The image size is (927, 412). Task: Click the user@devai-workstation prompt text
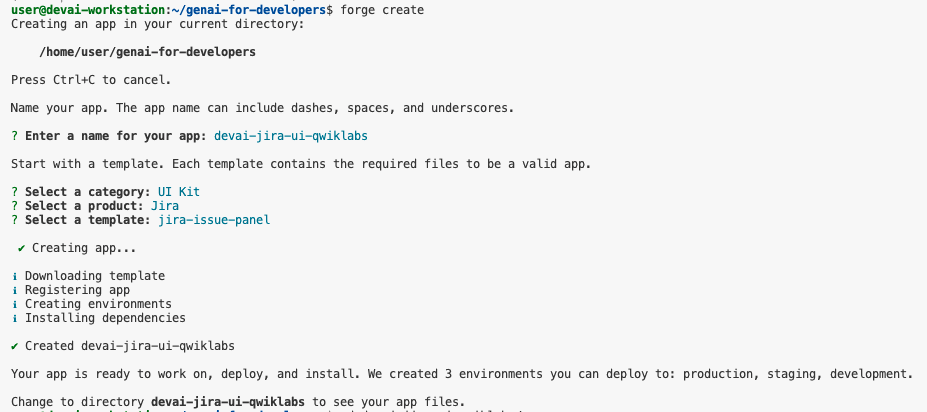(x=83, y=9)
